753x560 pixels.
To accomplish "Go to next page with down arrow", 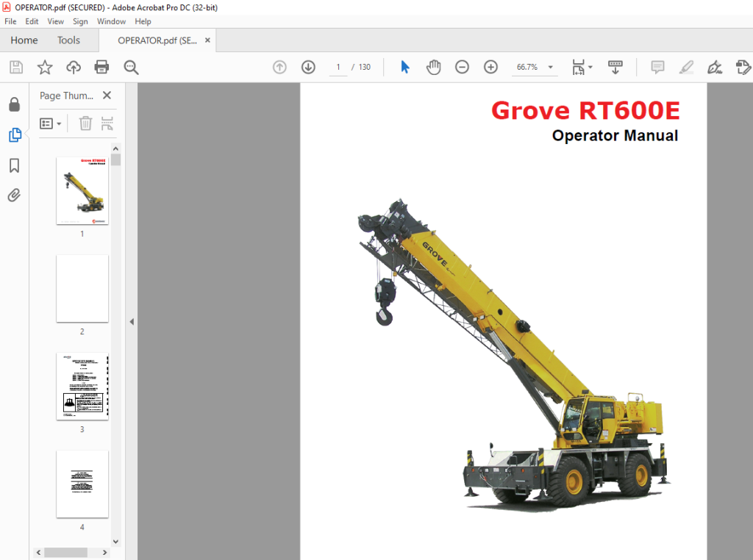I will pos(308,67).
